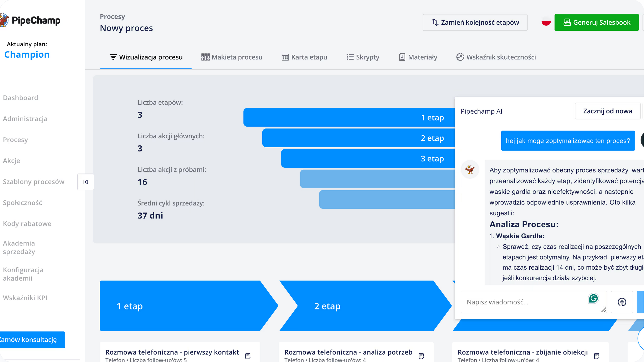Open Wskaźniki KPI in the sidebar

(25, 298)
